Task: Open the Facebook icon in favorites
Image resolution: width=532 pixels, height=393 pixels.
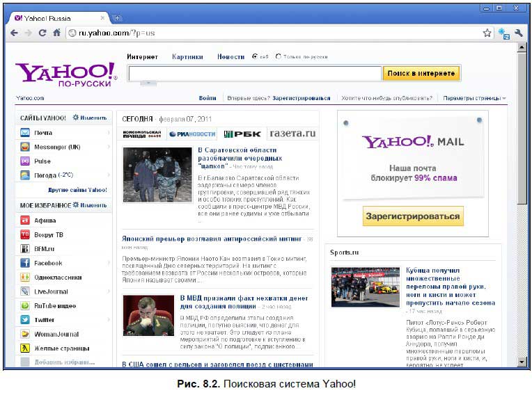Action: 25,262
